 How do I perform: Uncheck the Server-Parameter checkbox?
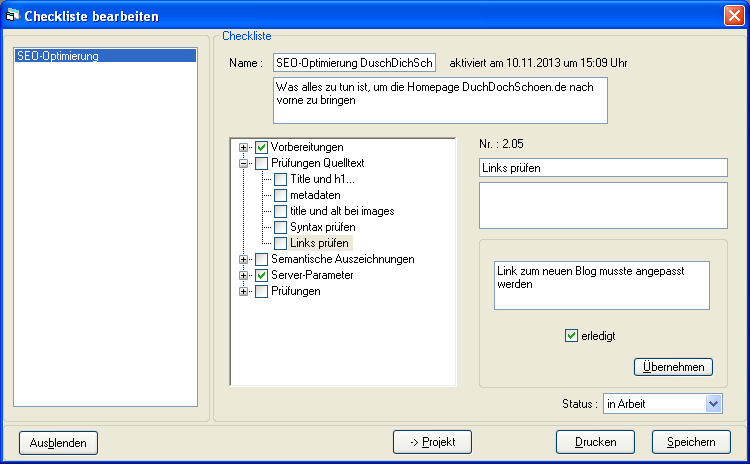[x=262, y=275]
